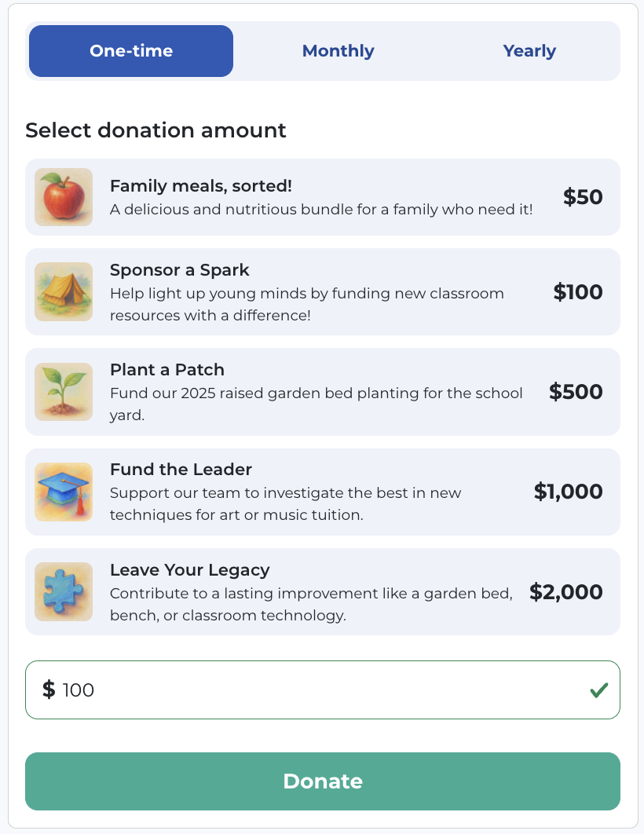The image size is (644, 834).
Task: Switch to Yearly donation tab
Action: 529,51
